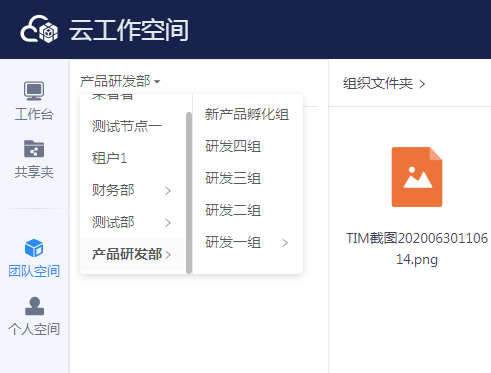Expand the 产品研发部 menu chevron
The height and width of the screenshot is (373, 491).
[168, 255]
